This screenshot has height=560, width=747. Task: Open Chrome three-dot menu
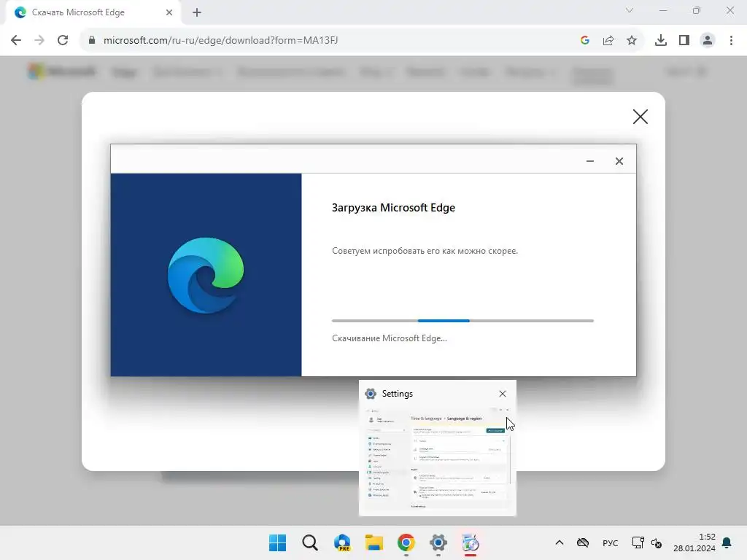[731, 40]
